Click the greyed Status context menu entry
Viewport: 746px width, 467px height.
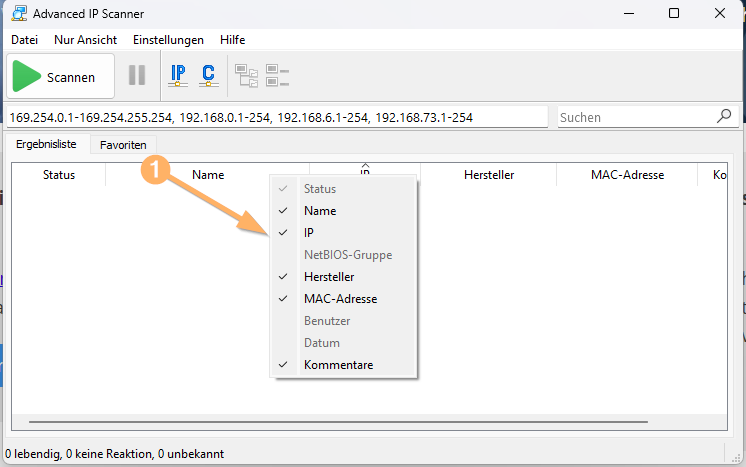point(343,189)
